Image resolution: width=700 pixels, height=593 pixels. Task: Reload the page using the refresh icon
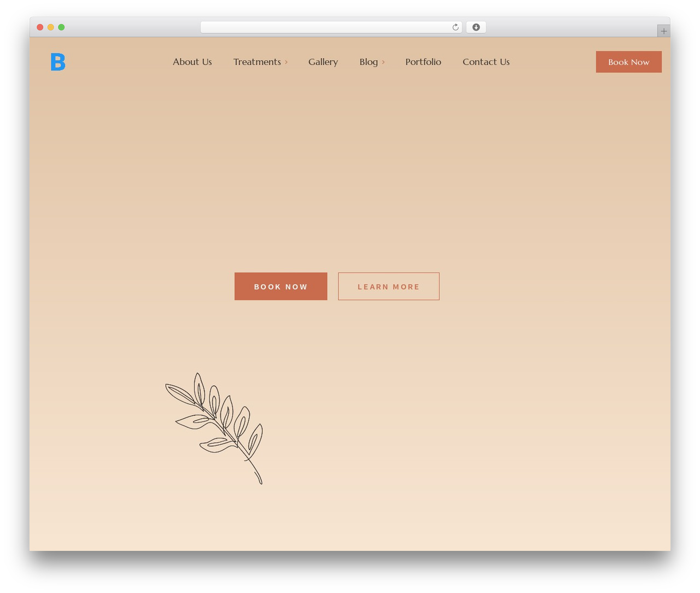(455, 27)
